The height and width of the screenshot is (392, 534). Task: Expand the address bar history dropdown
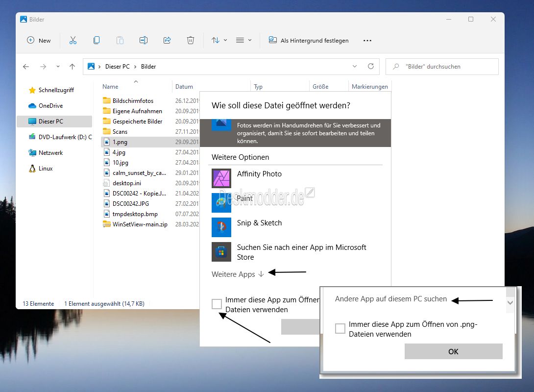[x=355, y=66]
